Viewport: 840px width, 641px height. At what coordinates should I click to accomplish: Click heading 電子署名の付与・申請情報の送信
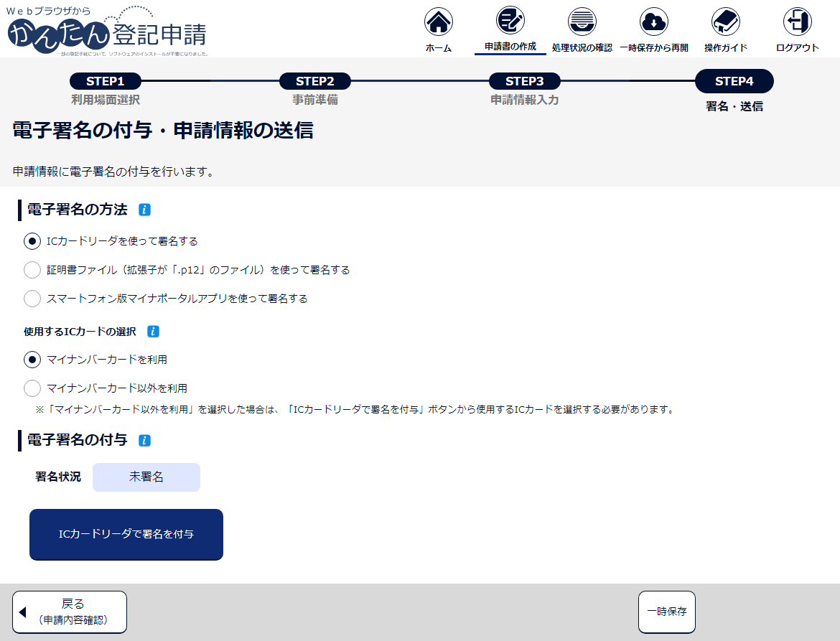(x=162, y=130)
